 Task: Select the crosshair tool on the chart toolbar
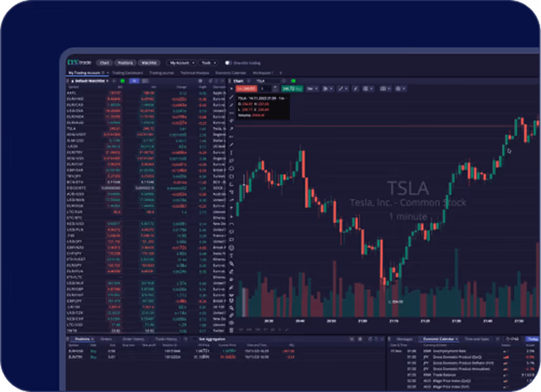(x=231, y=98)
